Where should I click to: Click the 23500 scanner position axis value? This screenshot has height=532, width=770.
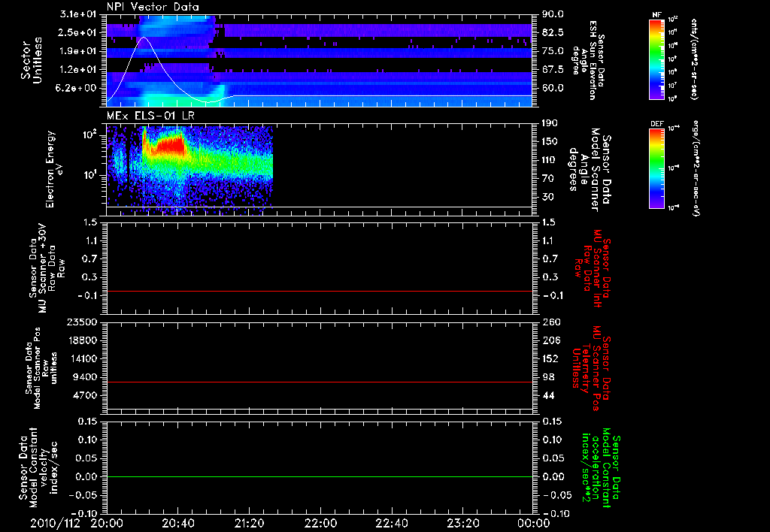pyautogui.click(x=82, y=322)
